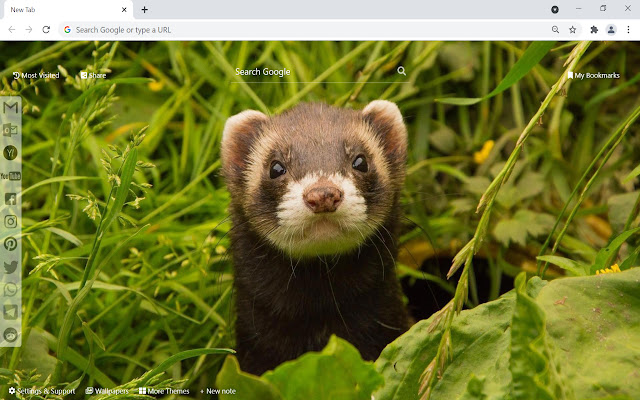The height and width of the screenshot is (400, 640).
Task: Open the Reddit shortcut in the sidebar
Action: pyautogui.click(x=11, y=335)
